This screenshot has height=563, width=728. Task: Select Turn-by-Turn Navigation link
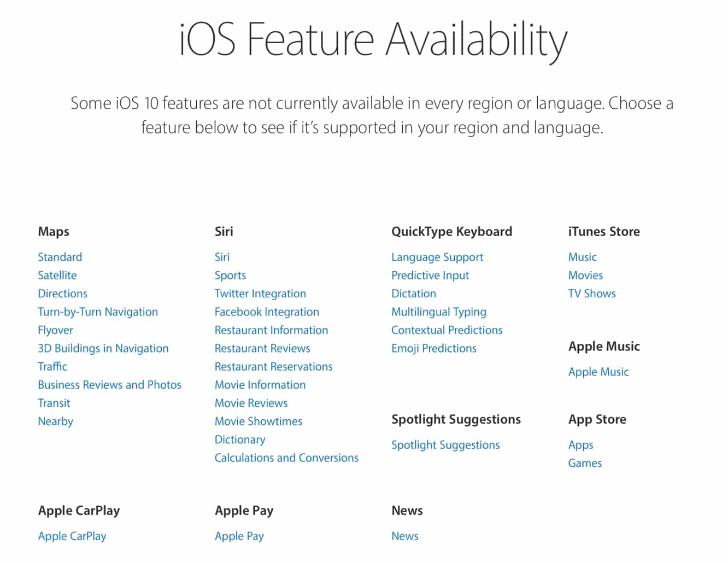pyautogui.click(x=98, y=312)
